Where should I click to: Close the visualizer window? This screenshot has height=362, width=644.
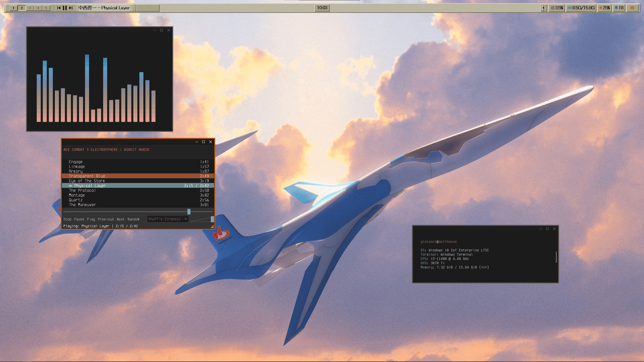pyautogui.click(x=169, y=30)
